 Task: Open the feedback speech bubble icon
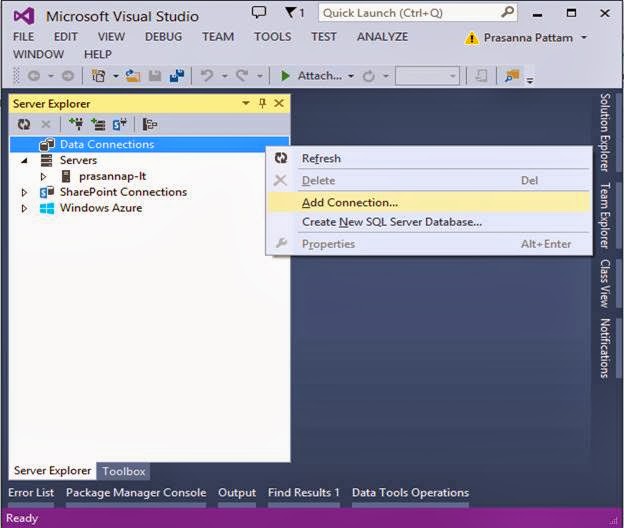(x=259, y=12)
